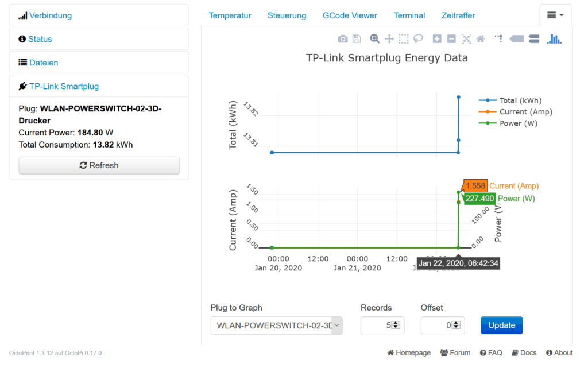588x380 pixels.
Task: Click the Records number field
Action: point(382,325)
